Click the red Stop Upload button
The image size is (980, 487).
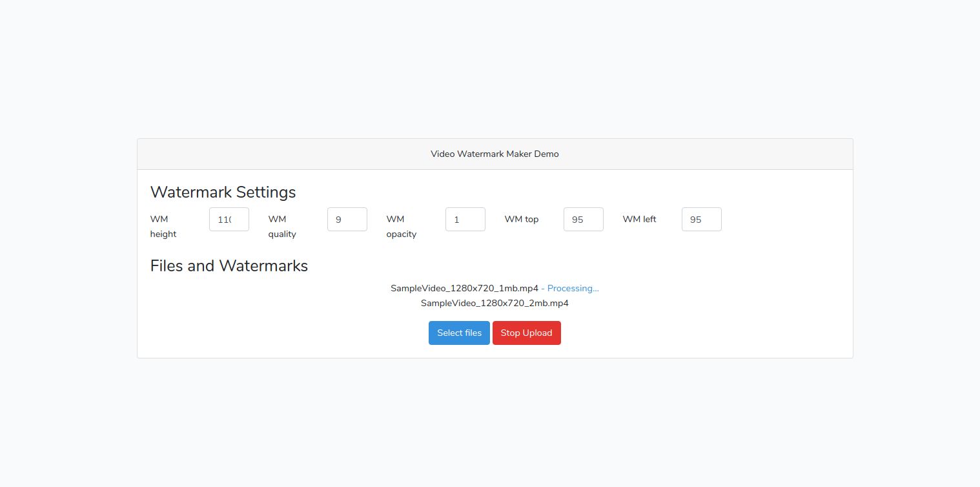click(526, 333)
